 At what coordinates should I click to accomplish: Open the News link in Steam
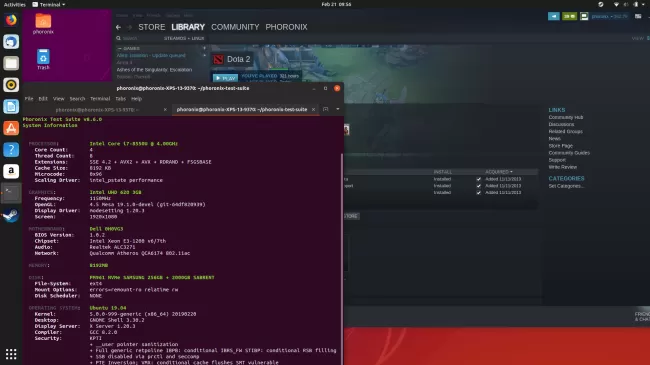click(554, 139)
